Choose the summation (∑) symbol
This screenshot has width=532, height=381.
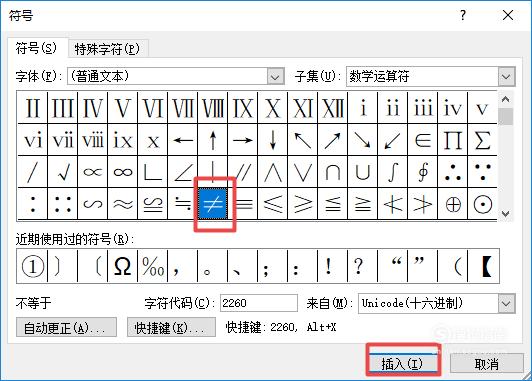point(482,140)
